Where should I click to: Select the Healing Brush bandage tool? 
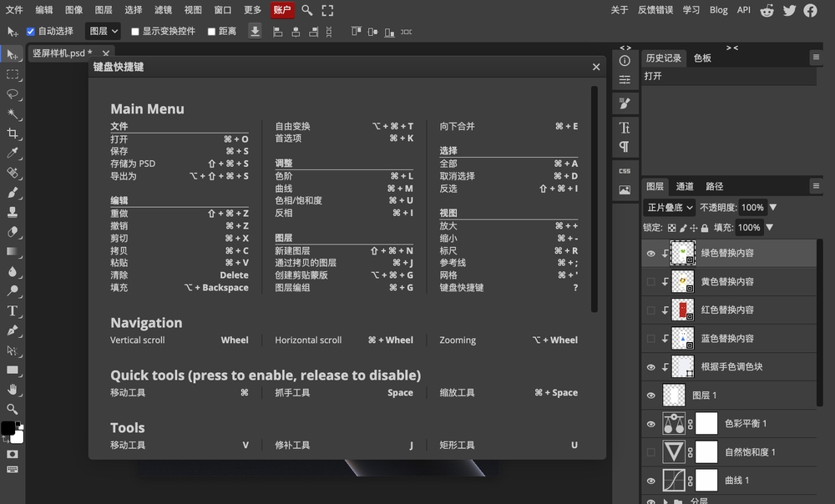13,173
